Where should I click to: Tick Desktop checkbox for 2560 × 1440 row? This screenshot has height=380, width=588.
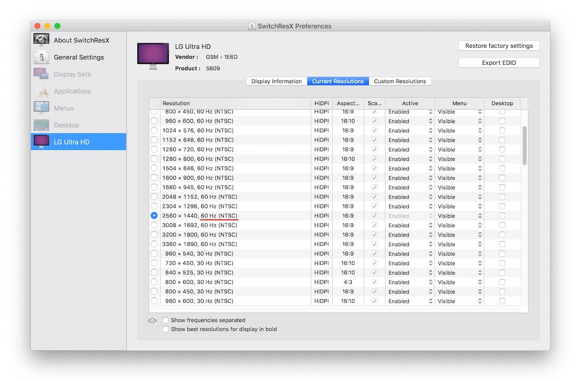coord(502,216)
